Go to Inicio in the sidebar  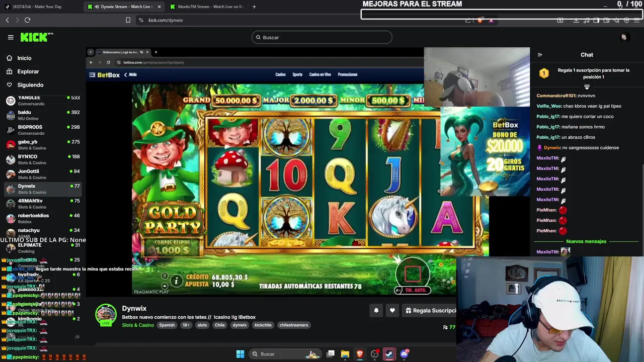[x=24, y=58]
